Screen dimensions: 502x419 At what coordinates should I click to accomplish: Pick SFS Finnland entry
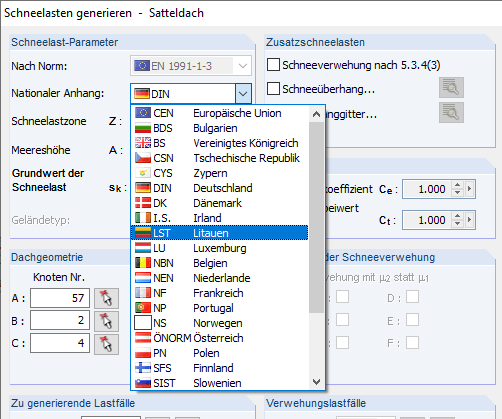click(220, 368)
